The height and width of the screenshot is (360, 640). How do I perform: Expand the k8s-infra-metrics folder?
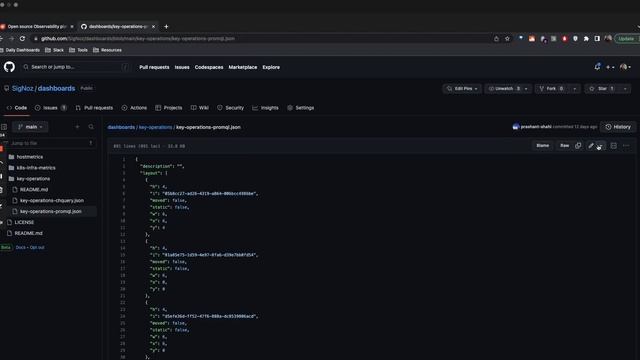coord(32,168)
